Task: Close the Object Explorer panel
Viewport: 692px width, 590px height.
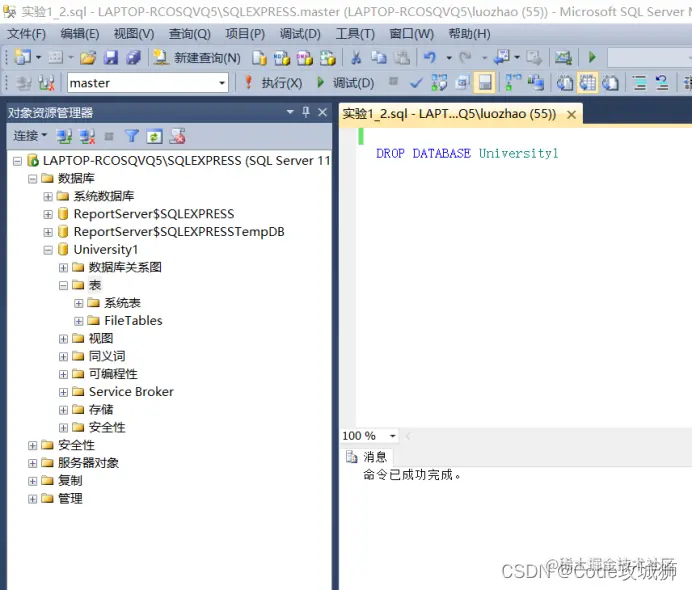Action: tap(323, 112)
